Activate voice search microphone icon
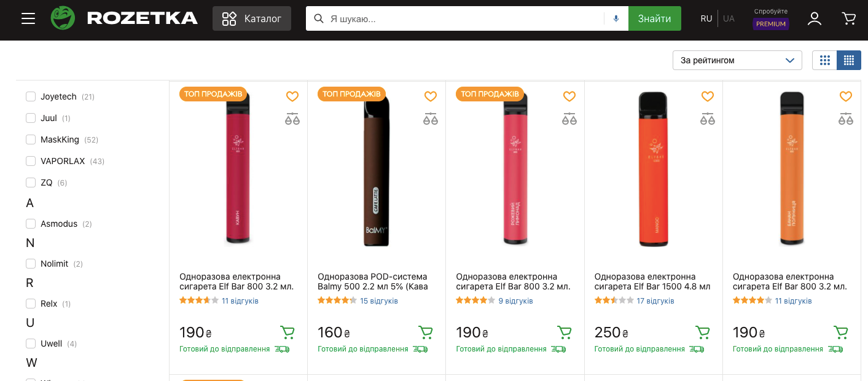This screenshot has height=381, width=868. [616, 18]
